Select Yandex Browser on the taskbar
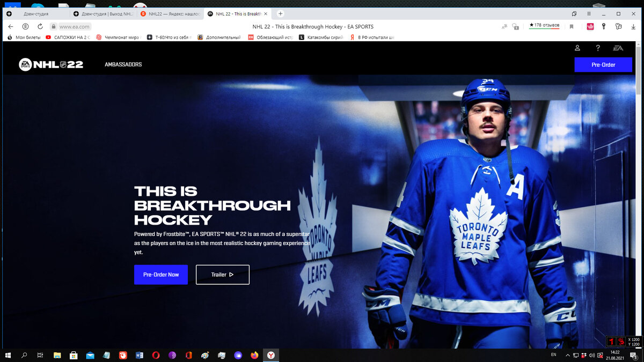This screenshot has width=644, height=362. [x=271, y=355]
